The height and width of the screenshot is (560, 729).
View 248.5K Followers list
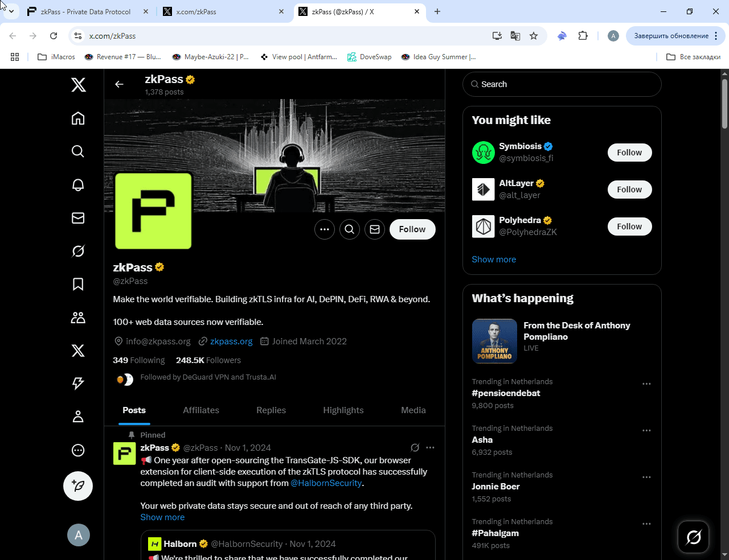coord(208,360)
